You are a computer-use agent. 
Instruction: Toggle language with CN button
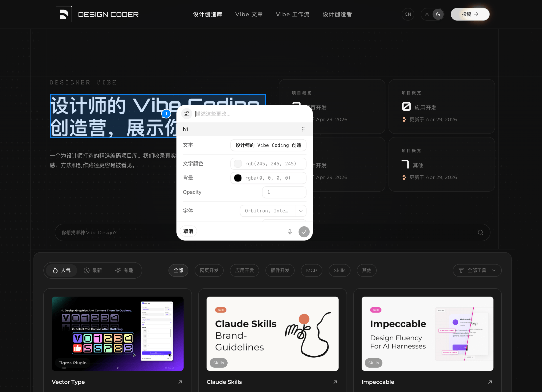pos(408,14)
